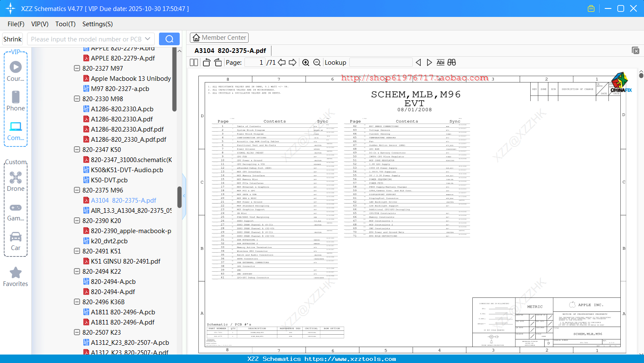Collapse the 820-2330 M98 folder
Viewport: 644px width, 363px height.
click(x=77, y=99)
